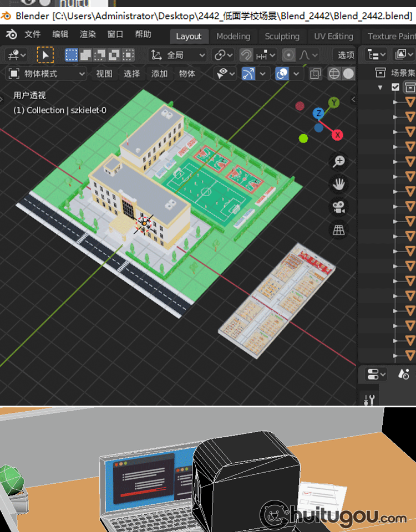Screen dimensions: 416x532
Task: Open the object visibility eye dropdown
Action: 226,74
